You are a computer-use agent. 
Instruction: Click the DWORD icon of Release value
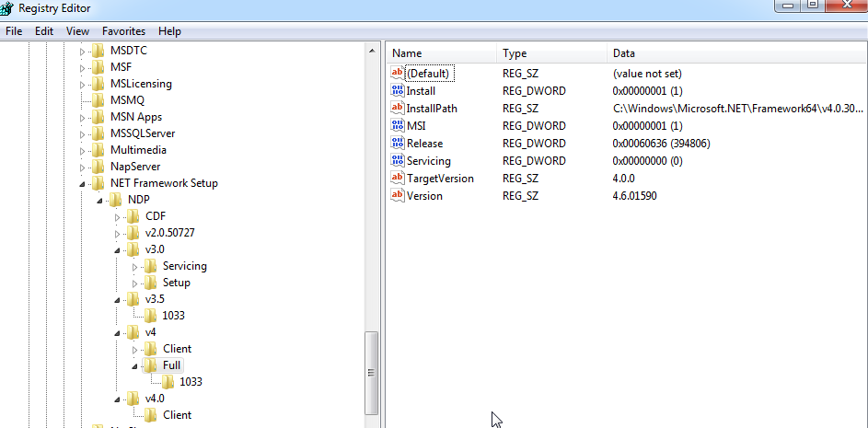click(398, 144)
